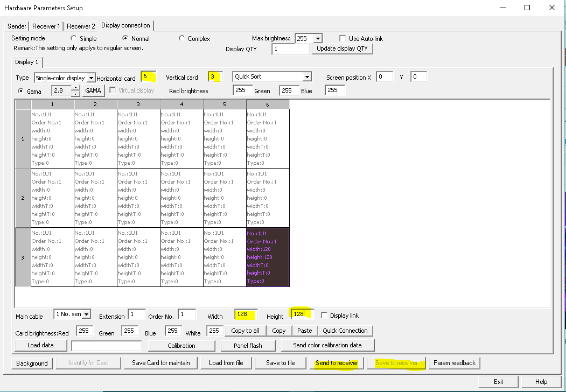Select the highlighted card cell in row 3
The height and width of the screenshot is (392, 566).
coord(268,257)
